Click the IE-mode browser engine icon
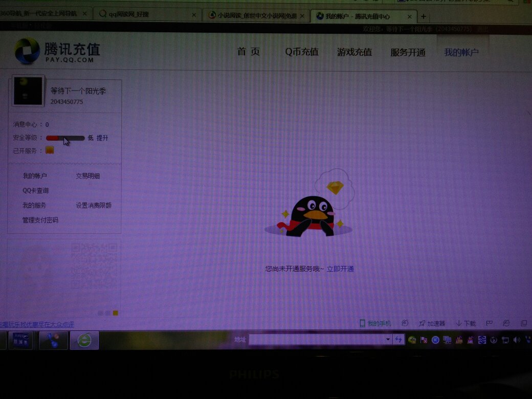 click(x=506, y=323)
